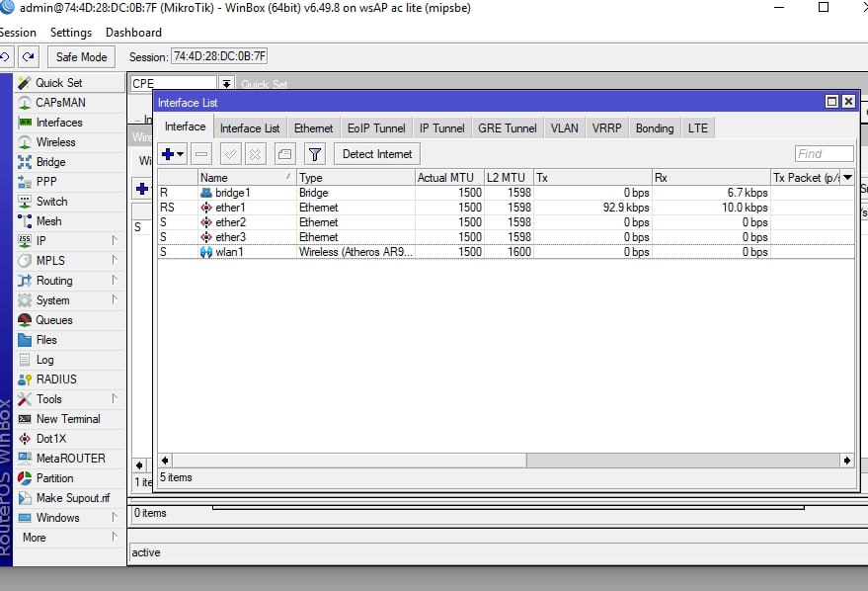
Task: Switch to Bonding tab
Action: [x=655, y=128]
